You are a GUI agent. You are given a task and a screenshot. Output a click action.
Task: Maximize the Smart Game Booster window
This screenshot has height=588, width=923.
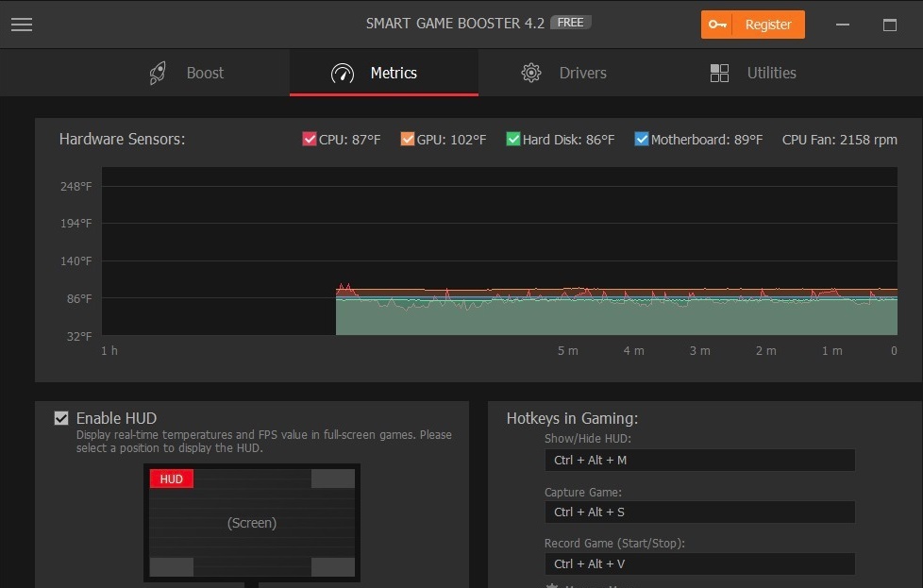(889, 25)
